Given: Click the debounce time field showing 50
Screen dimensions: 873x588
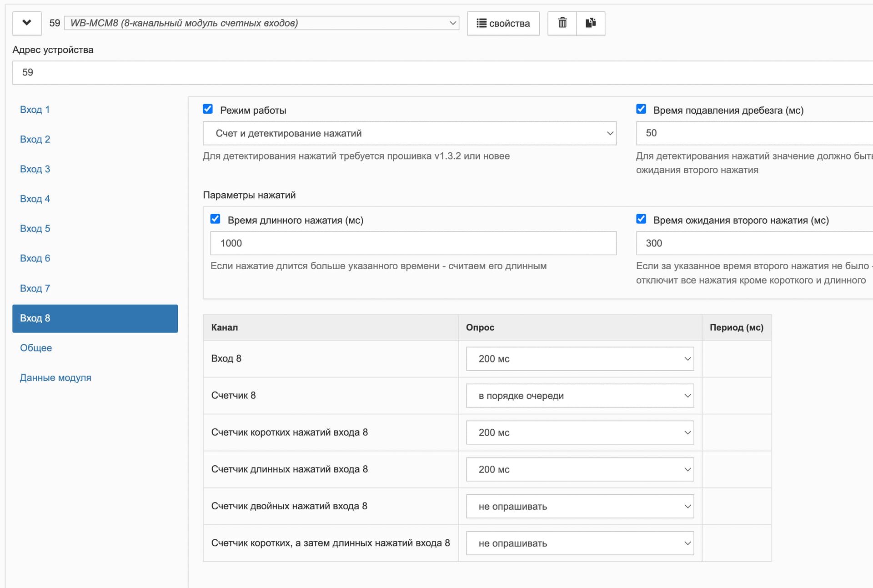Looking at the screenshot, I should 754,133.
